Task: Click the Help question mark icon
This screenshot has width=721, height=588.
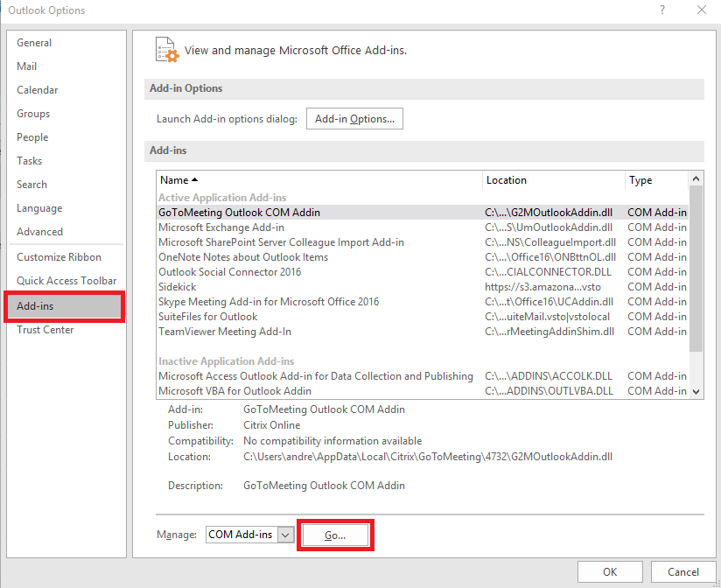Action: pos(661,10)
